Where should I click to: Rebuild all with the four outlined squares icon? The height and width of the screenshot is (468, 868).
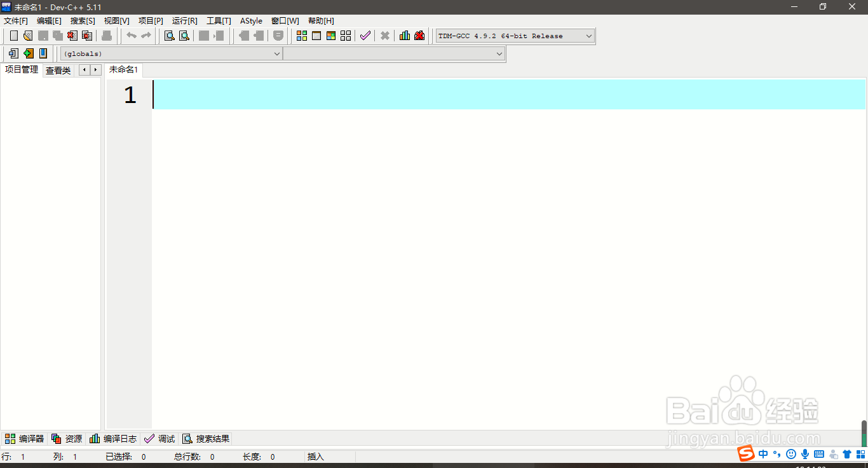(x=346, y=36)
